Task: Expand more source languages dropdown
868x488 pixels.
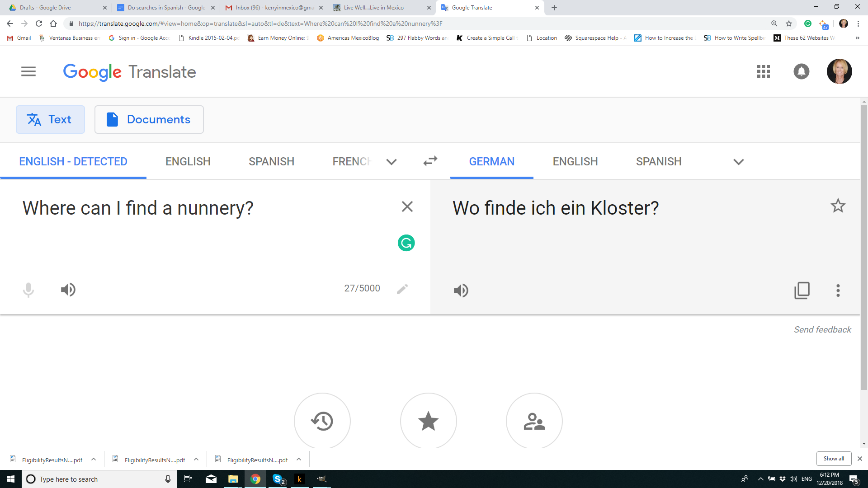Action: click(392, 162)
